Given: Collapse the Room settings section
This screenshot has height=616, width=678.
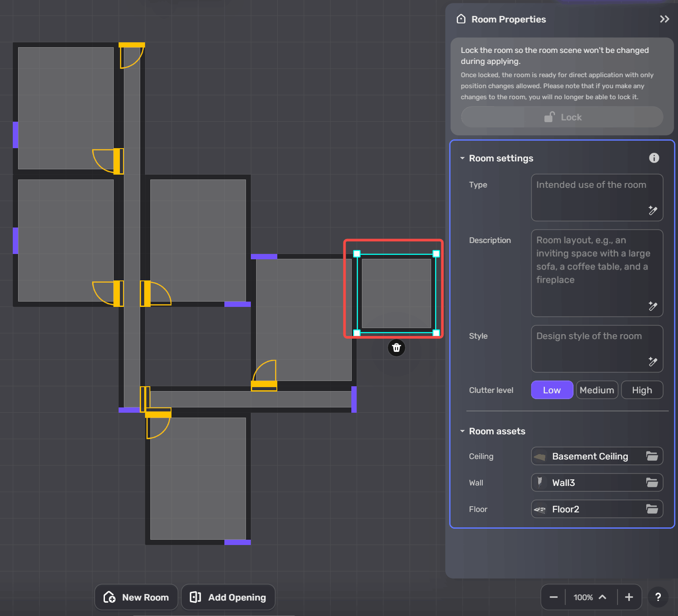Looking at the screenshot, I should pyautogui.click(x=462, y=158).
